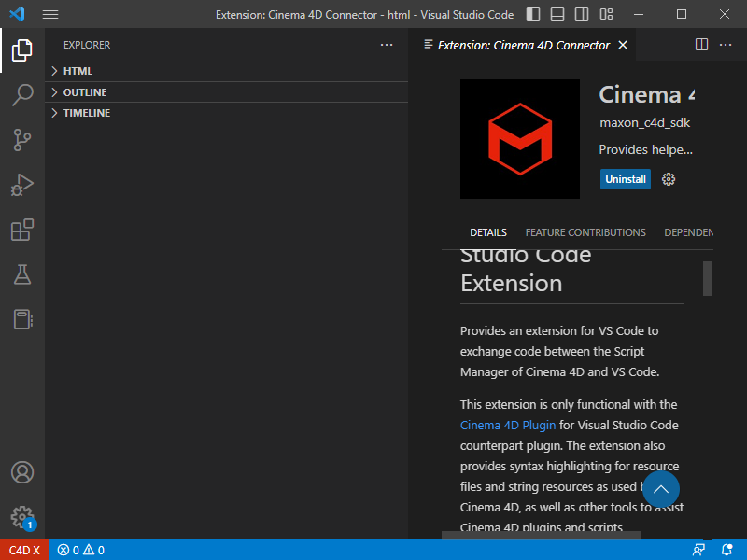Toggle the bottom panel layout button

pos(557,14)
